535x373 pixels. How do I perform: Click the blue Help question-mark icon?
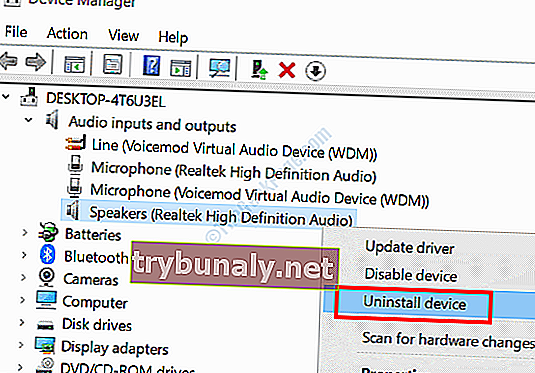[151, 66]
